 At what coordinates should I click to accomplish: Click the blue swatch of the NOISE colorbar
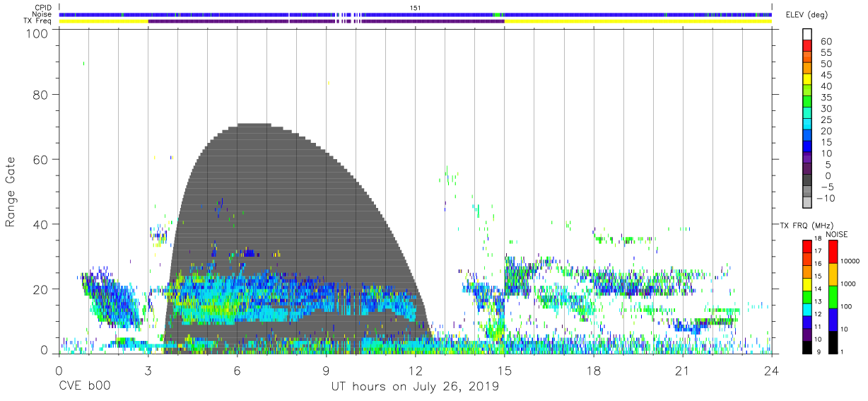[833, 318]
